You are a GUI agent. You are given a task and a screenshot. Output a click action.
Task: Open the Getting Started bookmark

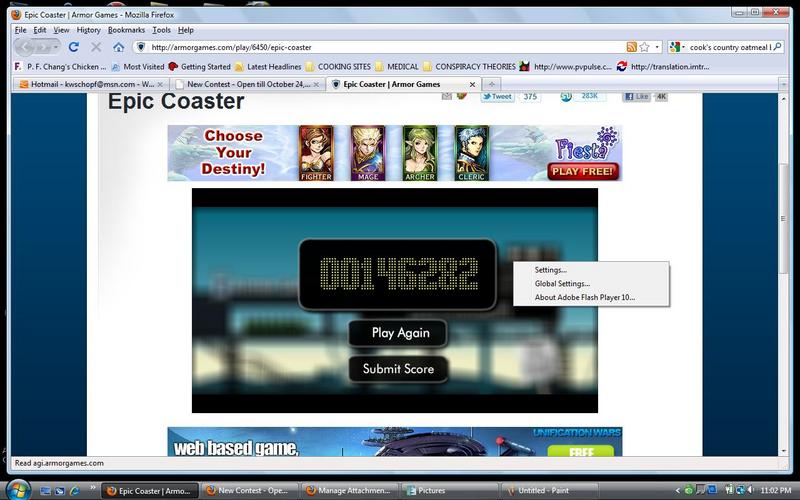tap(199, 66)
